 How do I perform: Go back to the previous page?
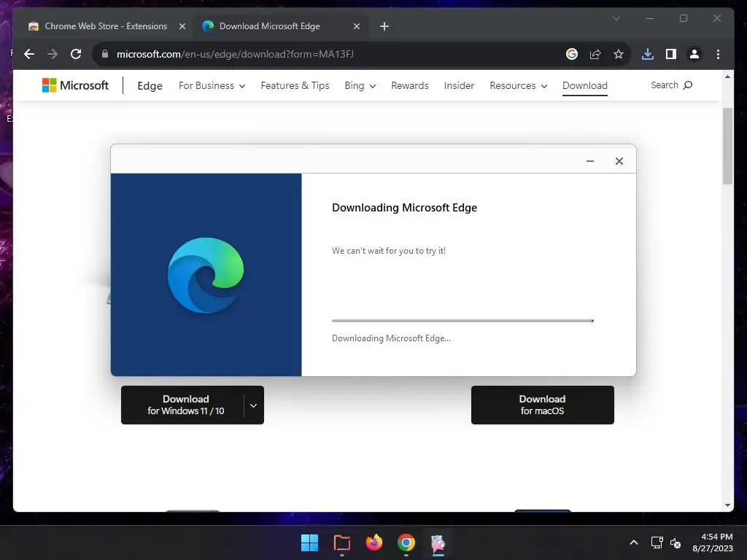coord(29,54)
